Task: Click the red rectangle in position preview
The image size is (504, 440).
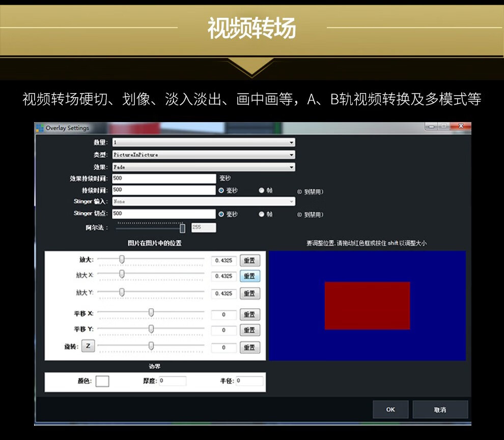Action: tap(367, 306)
